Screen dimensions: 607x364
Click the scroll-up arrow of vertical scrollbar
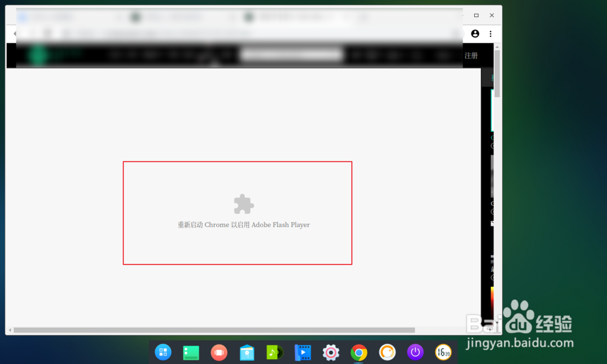tap(497, 47)
